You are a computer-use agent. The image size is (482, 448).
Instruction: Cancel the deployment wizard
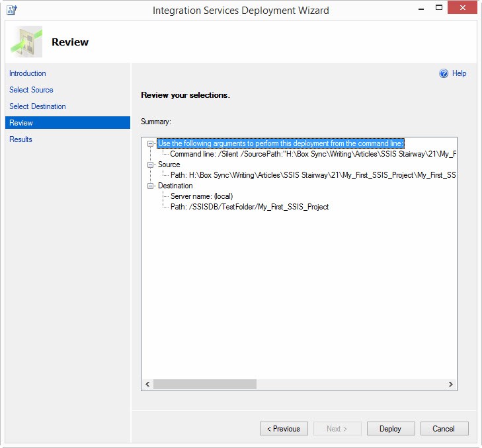(444, 429)
